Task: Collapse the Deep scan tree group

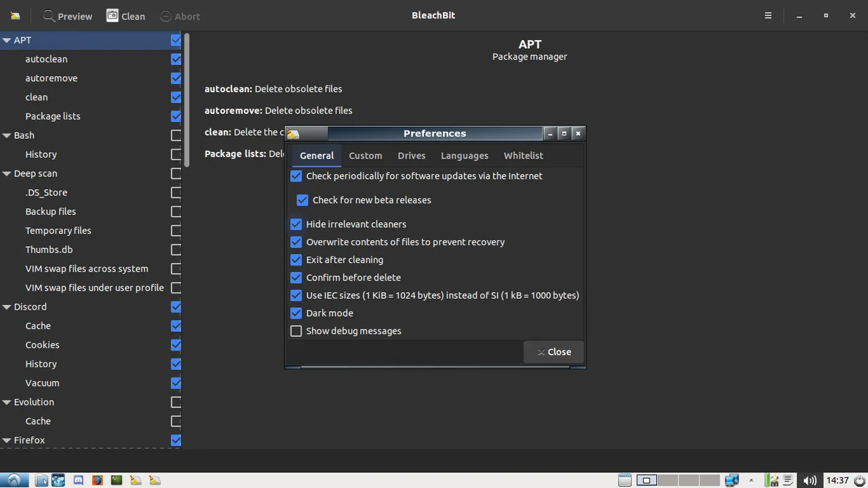Action: [x=6, y=174]
